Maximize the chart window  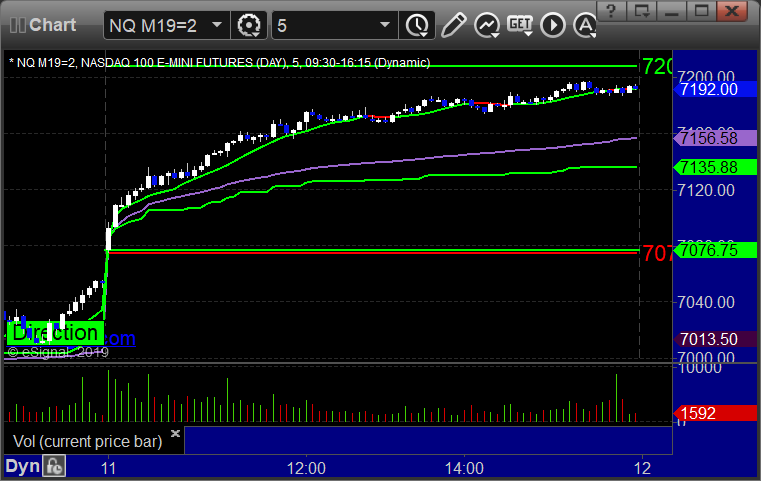(701, 11)
